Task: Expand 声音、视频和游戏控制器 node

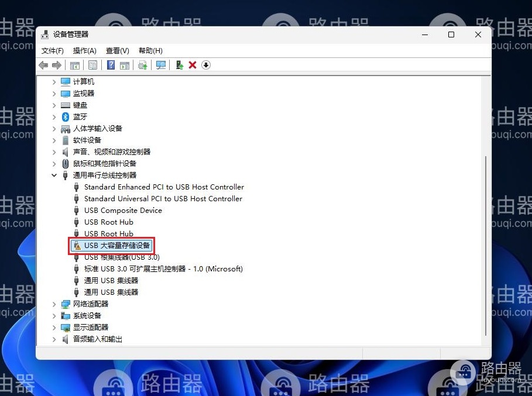Action: [54, 152]
